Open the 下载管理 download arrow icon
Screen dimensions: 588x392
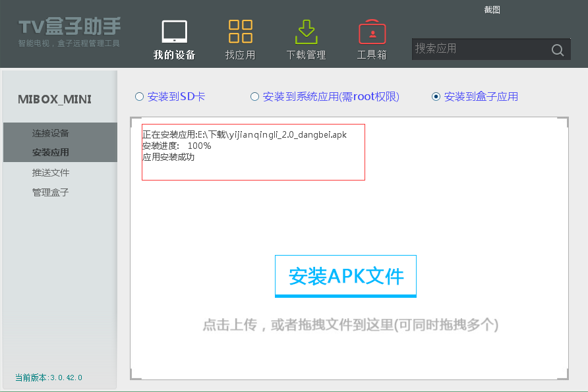[x=306, y=32]
